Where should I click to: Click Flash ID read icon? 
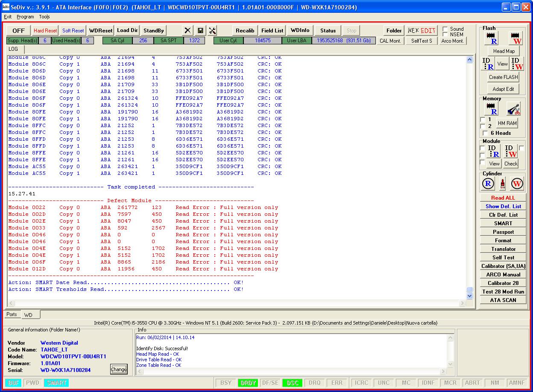tap(488, 64)
